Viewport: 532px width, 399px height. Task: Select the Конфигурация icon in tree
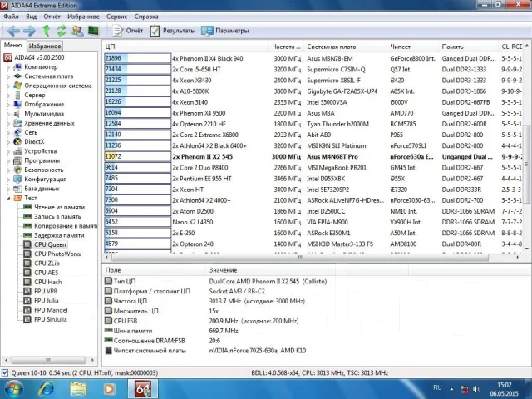pyautogui.click(x=17, y=180)
